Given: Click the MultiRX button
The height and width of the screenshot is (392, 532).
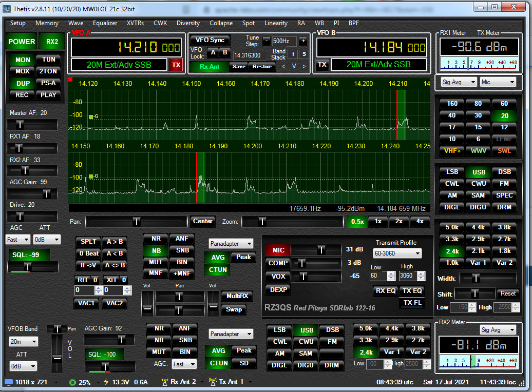Looking at the screenshot, I should coord(237,296).
